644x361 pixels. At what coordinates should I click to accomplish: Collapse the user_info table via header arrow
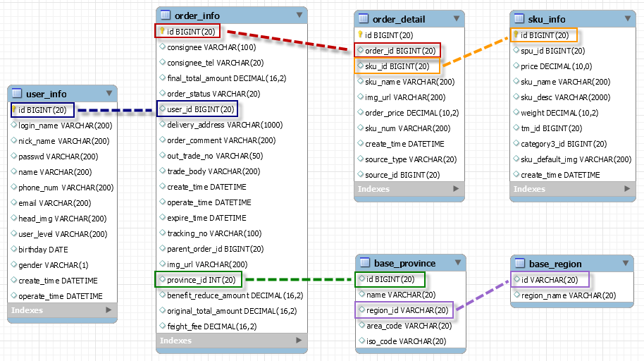[x=109, y=93]
